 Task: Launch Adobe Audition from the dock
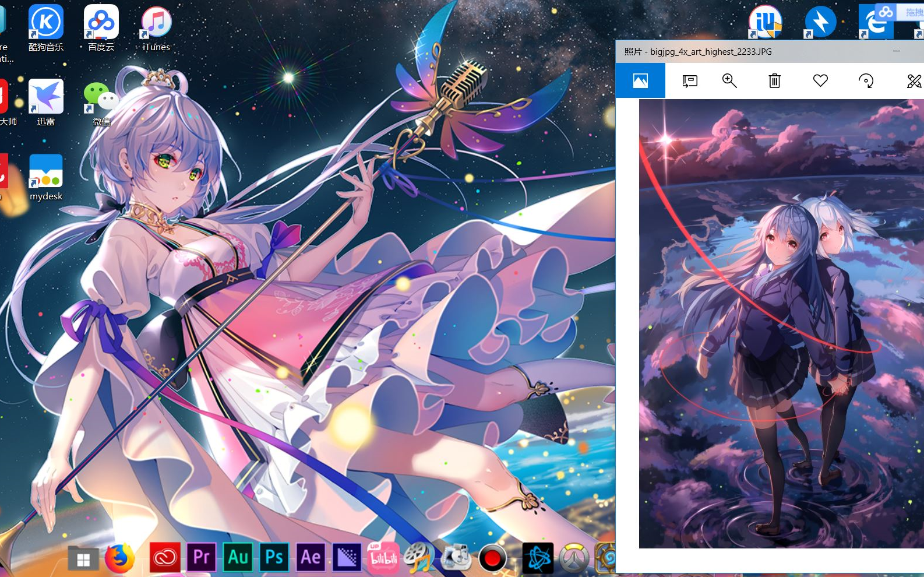click(x=238, y=558)
